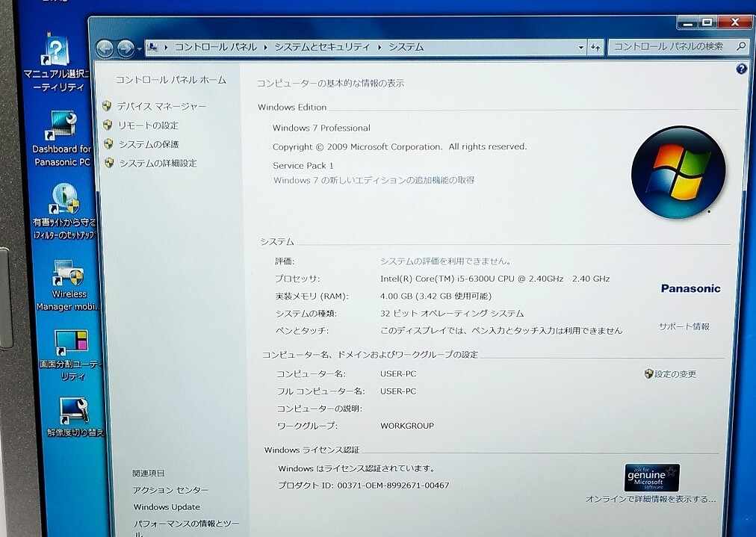This screenshot has height=537, width=756.
Task: Open Help via the blue question mark
Action: [742, 69]
